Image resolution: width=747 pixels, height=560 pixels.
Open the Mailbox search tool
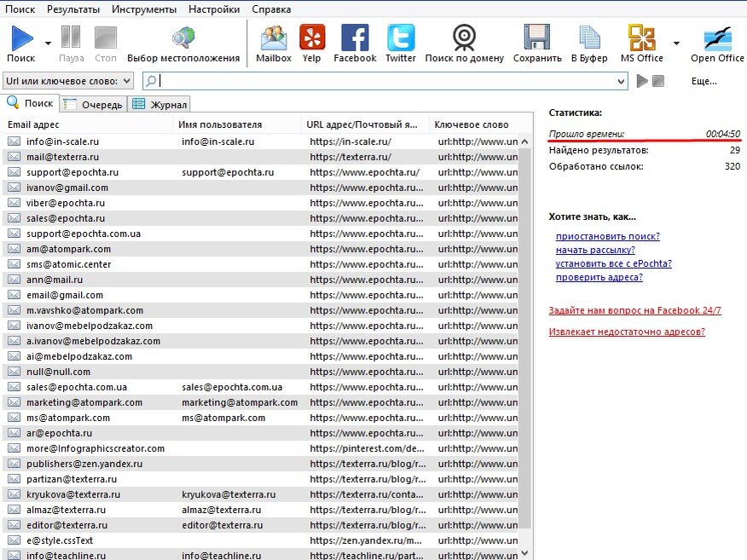click(x=274, y=38)
